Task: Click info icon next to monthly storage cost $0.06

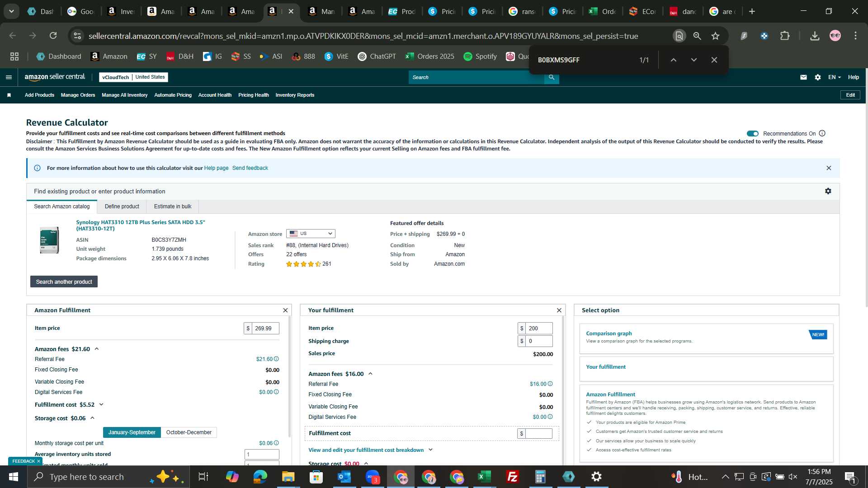Action: point(276,443)
